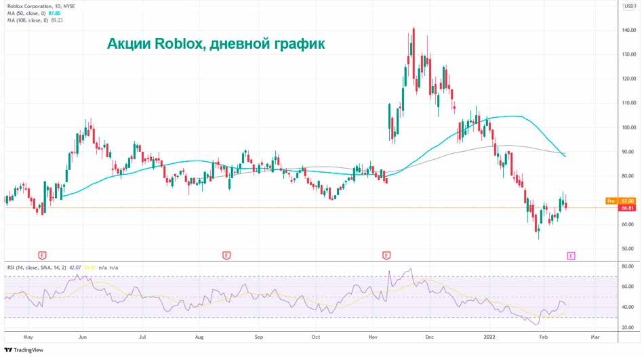Click the earnings marker near November
Image resolution: width=644 pixels, height=357 pixels.
point(386,255)
